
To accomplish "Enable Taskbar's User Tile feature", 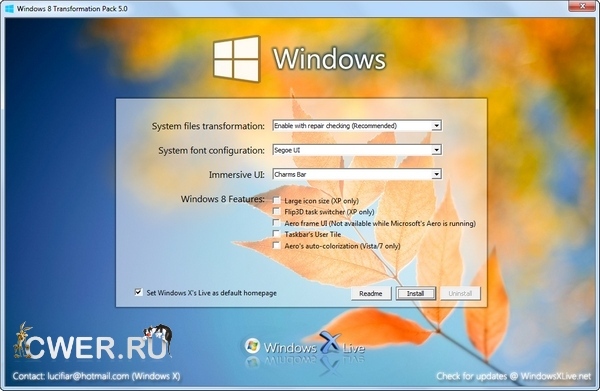I will tap(276, 234).
